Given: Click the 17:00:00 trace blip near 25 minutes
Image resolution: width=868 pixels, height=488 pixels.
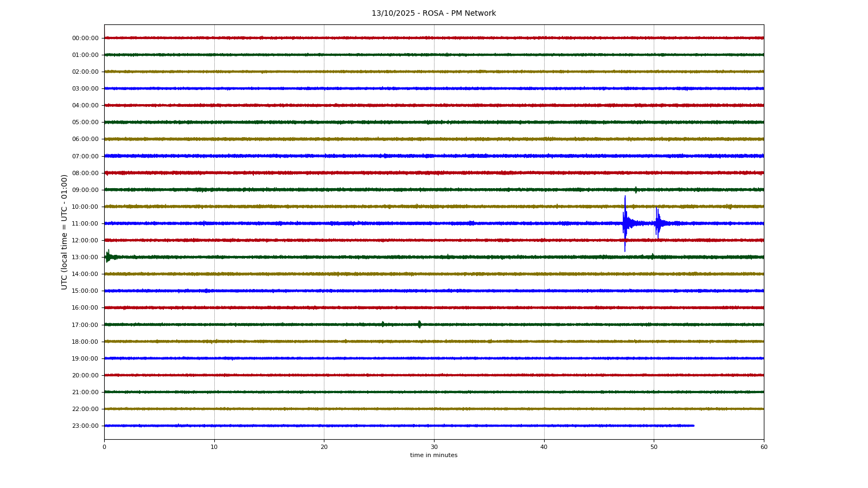Looking at the screenshot, I should 383,324.
